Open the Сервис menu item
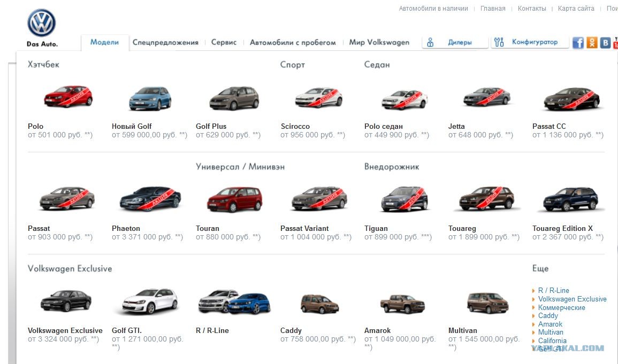The image size is (618, 364). click(x=224, y=42)
